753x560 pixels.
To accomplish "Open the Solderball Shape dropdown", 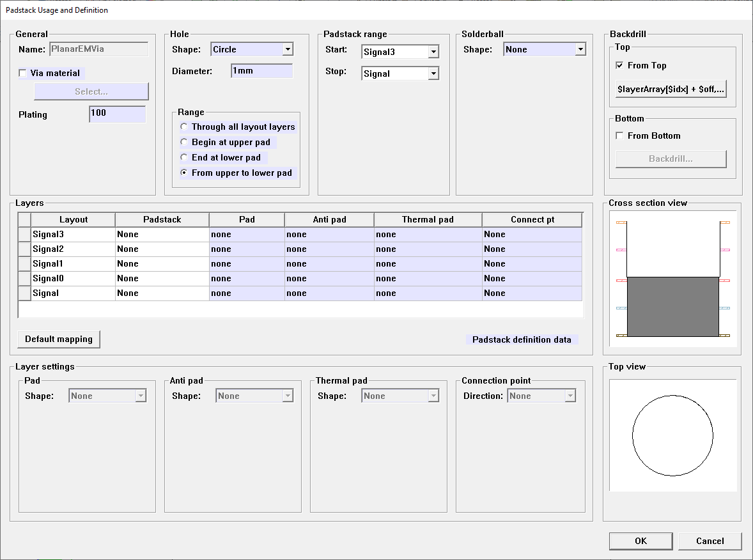I will pyautogui.click(x=581, y=49).
